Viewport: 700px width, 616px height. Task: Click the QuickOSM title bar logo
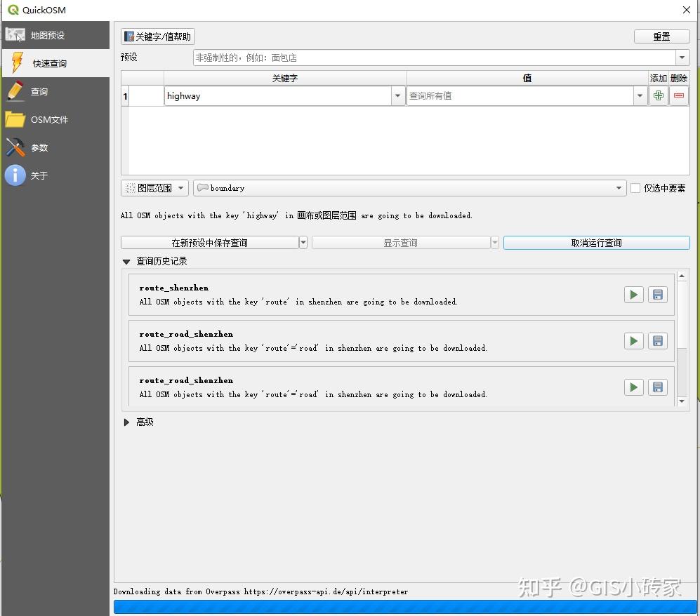[x=13, y=10]
